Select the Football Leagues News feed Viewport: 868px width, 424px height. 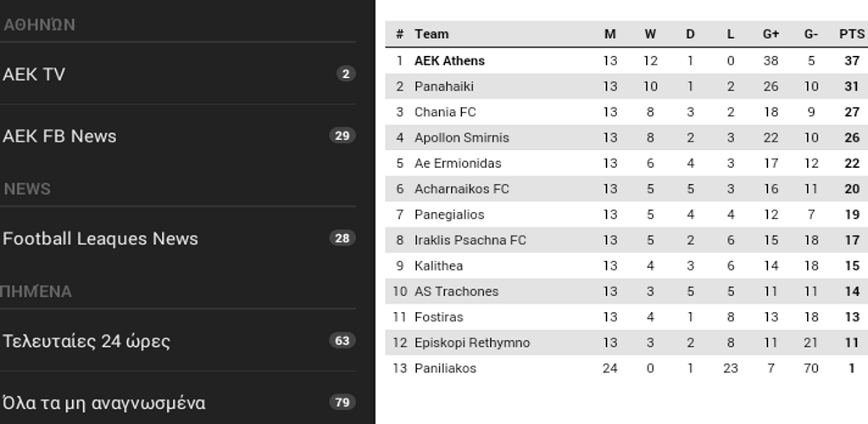pyautogui.click(x=178, y=238)
